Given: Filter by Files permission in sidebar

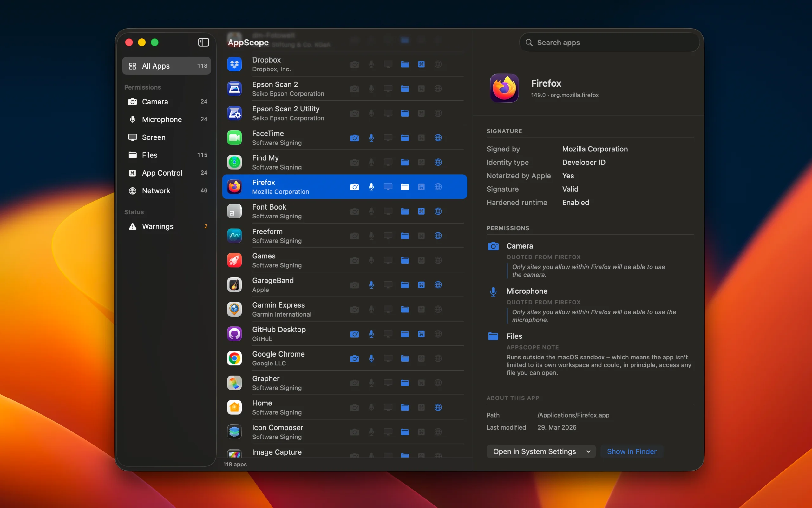Looking at the screenshot, I should tap(167, 155).
